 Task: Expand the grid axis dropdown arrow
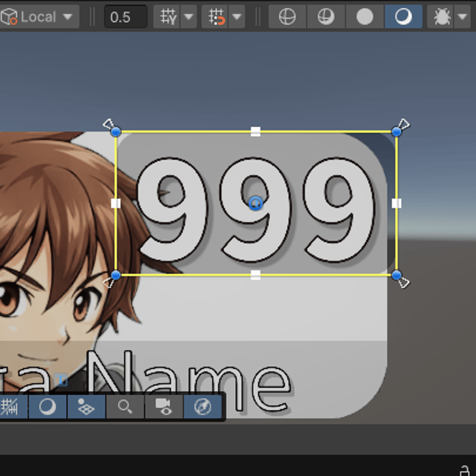point(189,17)
